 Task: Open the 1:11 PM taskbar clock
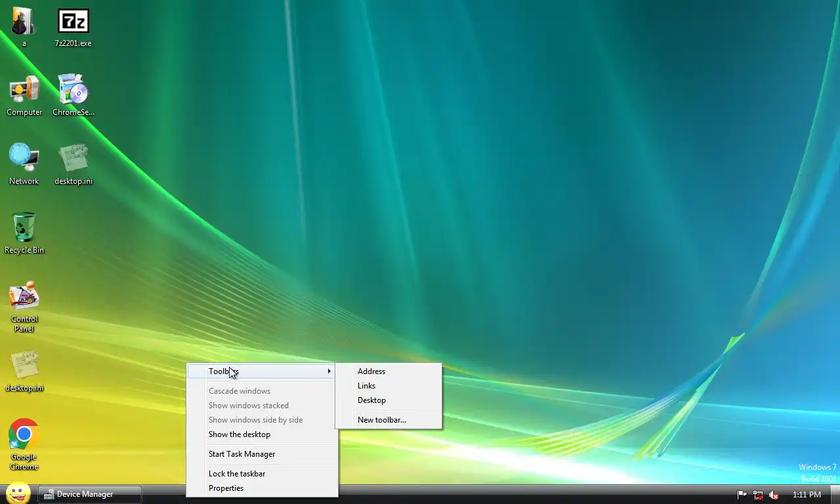pos(807,495)
